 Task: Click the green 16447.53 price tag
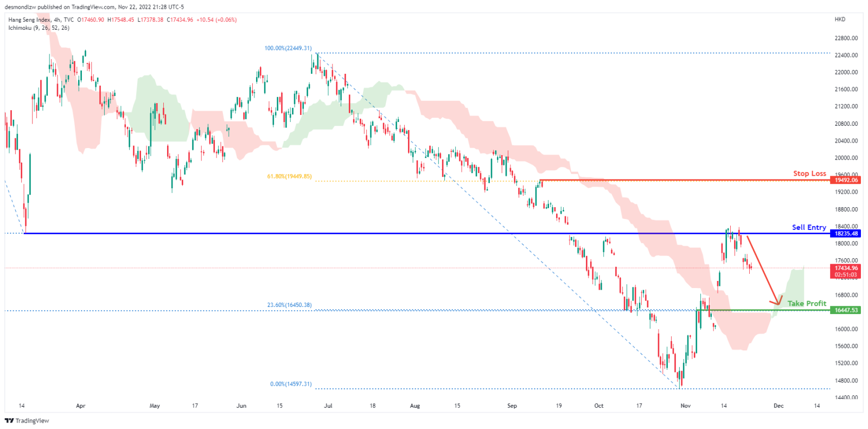click(x=846, y=310)
